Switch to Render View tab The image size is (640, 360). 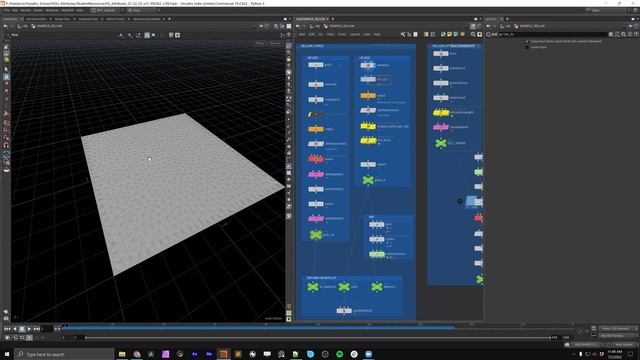pos(62,19)
